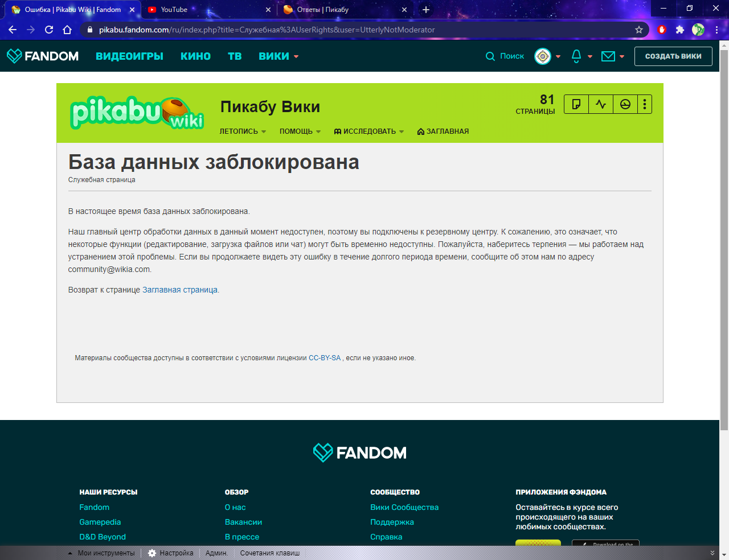Open the Chrome three-dot menu

pyautogui.click(x=716, y=30)
